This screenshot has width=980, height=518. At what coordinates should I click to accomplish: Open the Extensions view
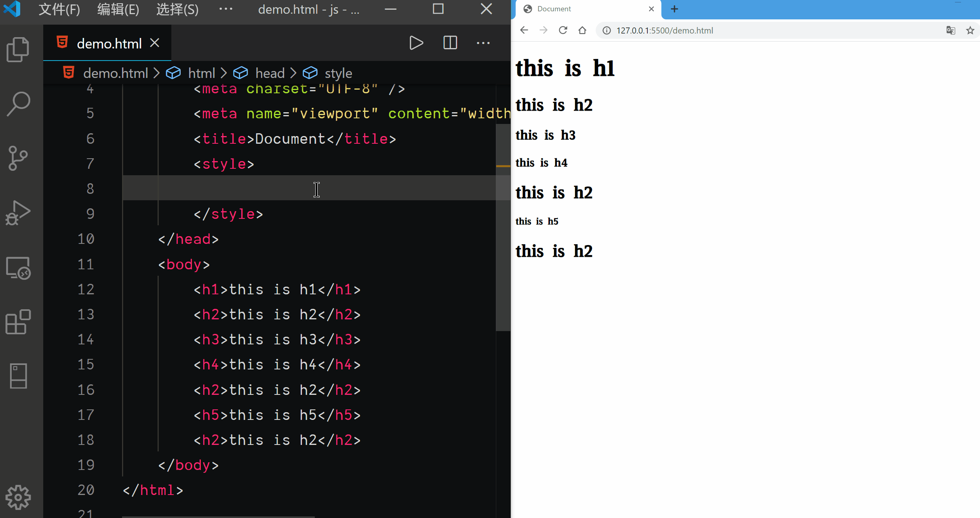tap(18, 322)
